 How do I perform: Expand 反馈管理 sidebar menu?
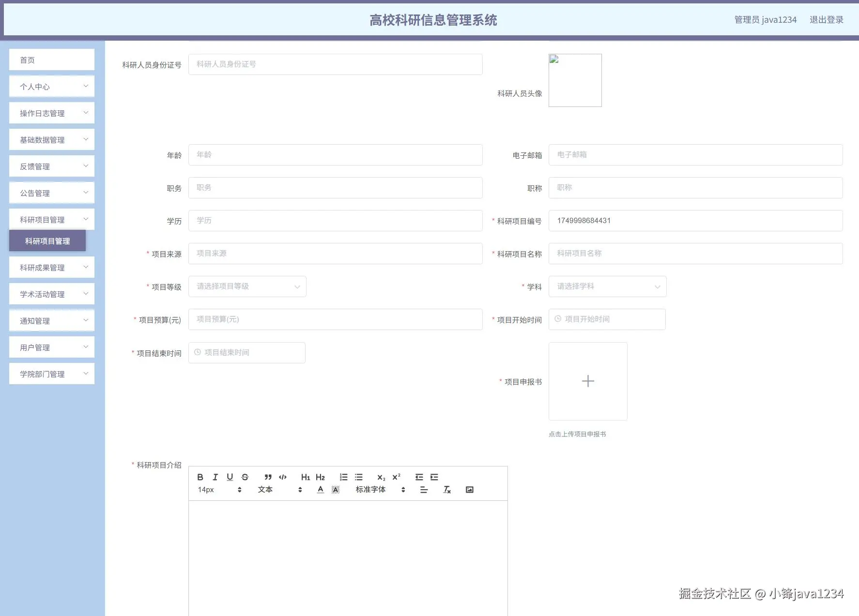pyautogui.click(x=52, y=166)
